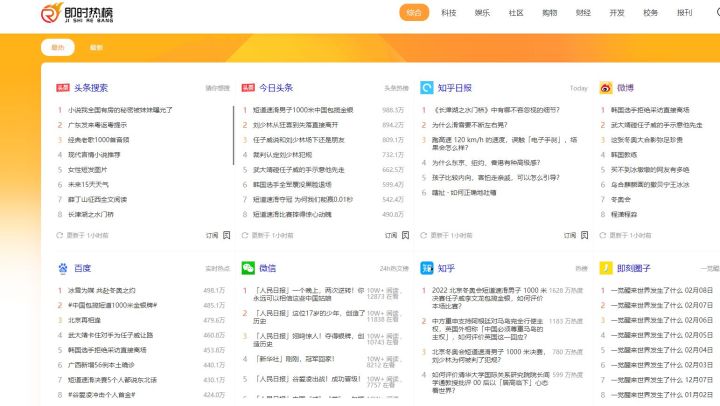Go to the 开发 category
The width and height of the screenshot is (720, 406).
617,13
